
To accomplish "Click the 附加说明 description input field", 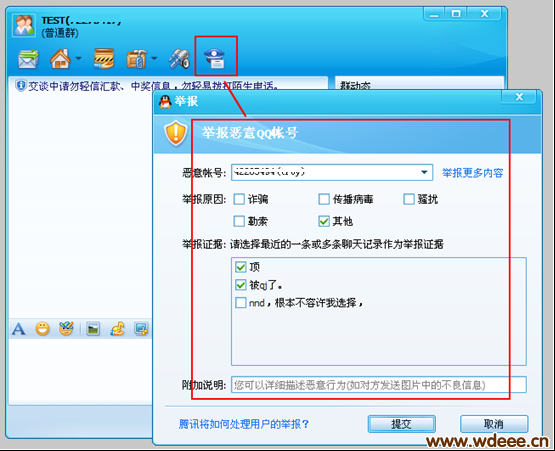I will coord(379,385).
